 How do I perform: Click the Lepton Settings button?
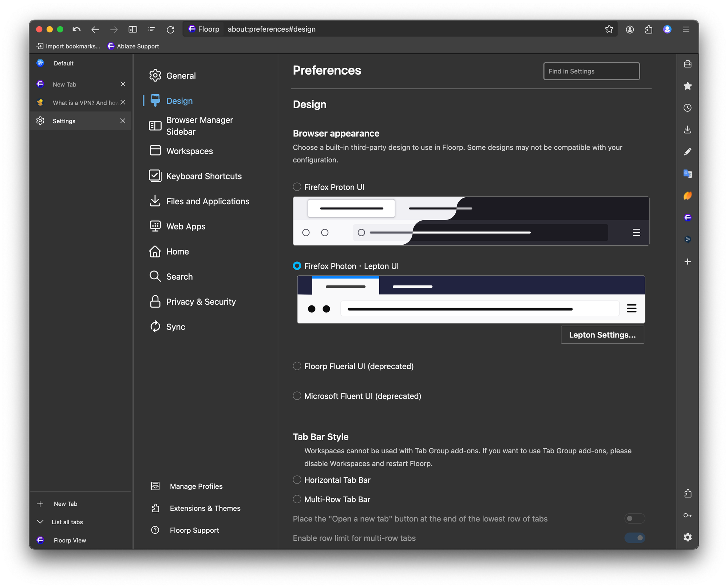click(602, 335)
